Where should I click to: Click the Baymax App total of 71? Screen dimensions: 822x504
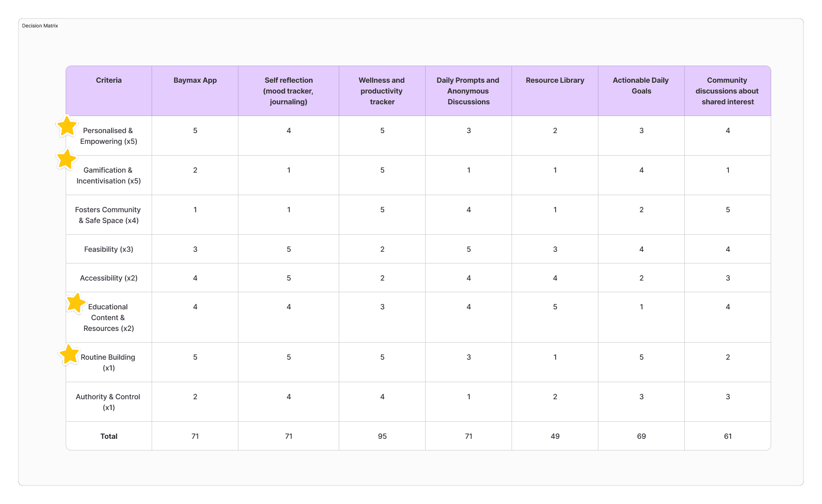click(x=195, y=436)
